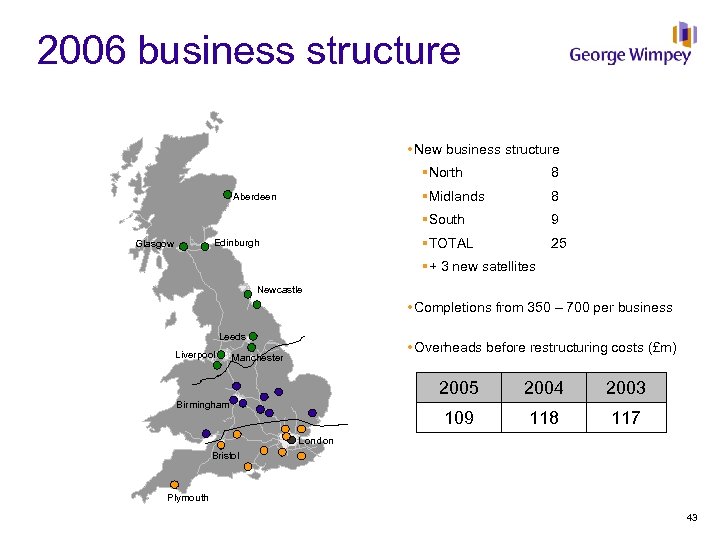Click the total value '25'
720x540 pixels.
point(558,243)
